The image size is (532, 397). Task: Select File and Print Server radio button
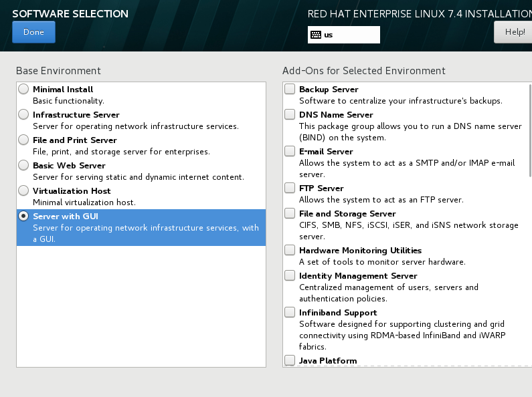coord(23,140)
